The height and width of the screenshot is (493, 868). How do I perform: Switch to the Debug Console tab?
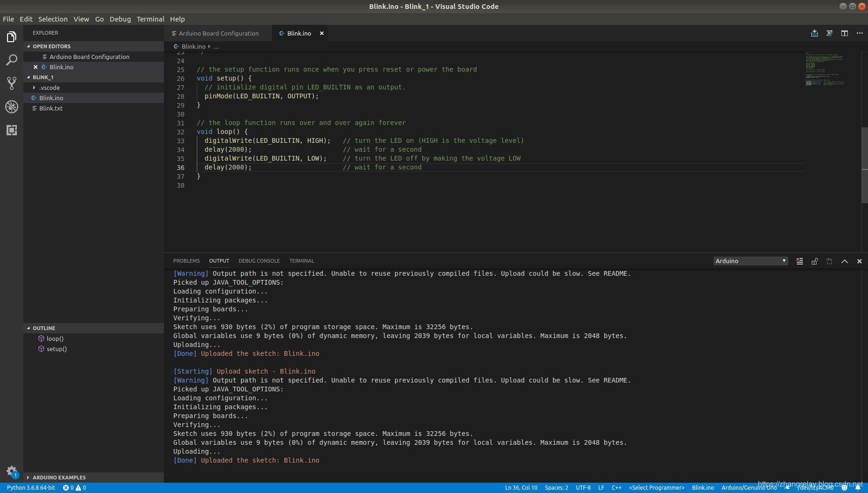click(x=259, y=261)
